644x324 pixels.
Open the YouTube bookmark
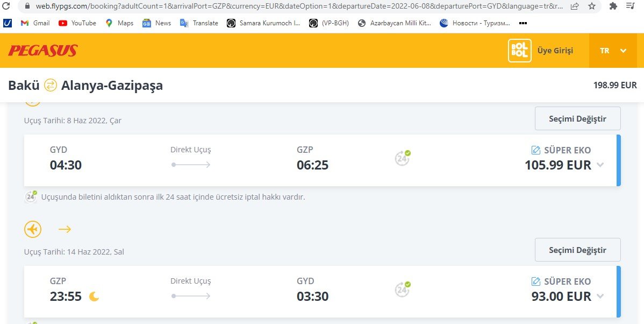77,23
